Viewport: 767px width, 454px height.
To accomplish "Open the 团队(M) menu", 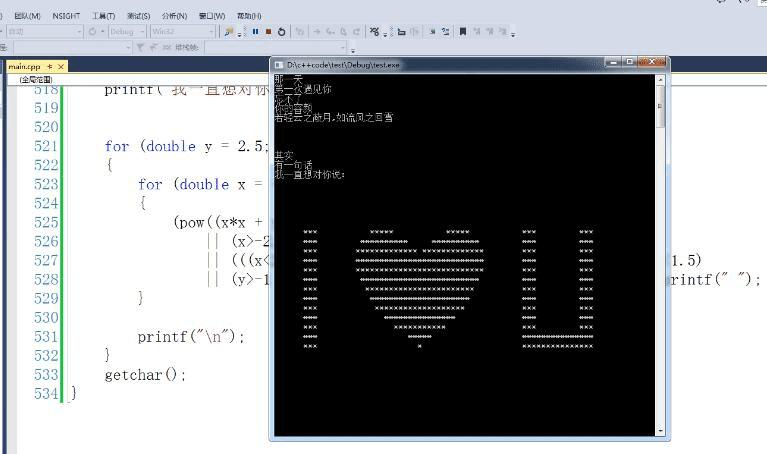I will [x=27, y=16].
